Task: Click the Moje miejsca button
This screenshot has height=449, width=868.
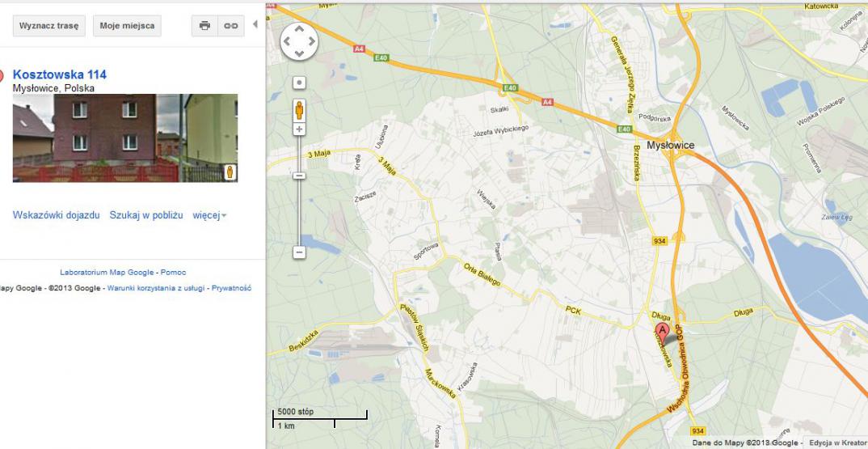Action: [127, 26]
